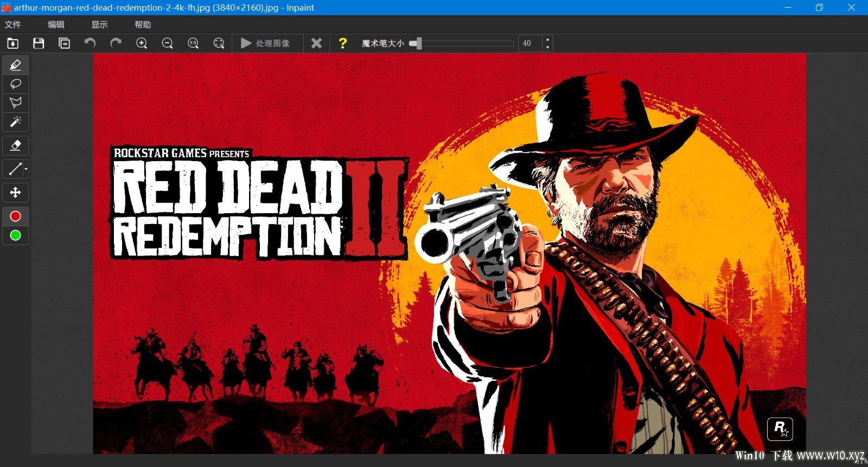This screenshot has width=868, height=467.
Task: Zoom out with the minus magnifier
Action: coord(167,43)
